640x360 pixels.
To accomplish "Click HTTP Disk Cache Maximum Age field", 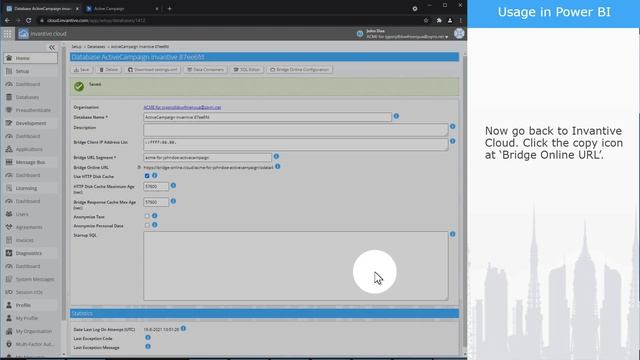I will coord(156,187).
